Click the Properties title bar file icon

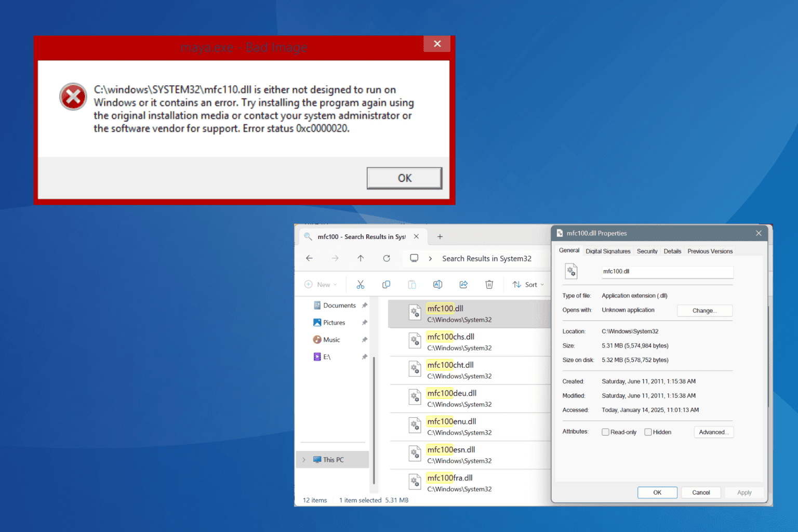tap(560, 233)
